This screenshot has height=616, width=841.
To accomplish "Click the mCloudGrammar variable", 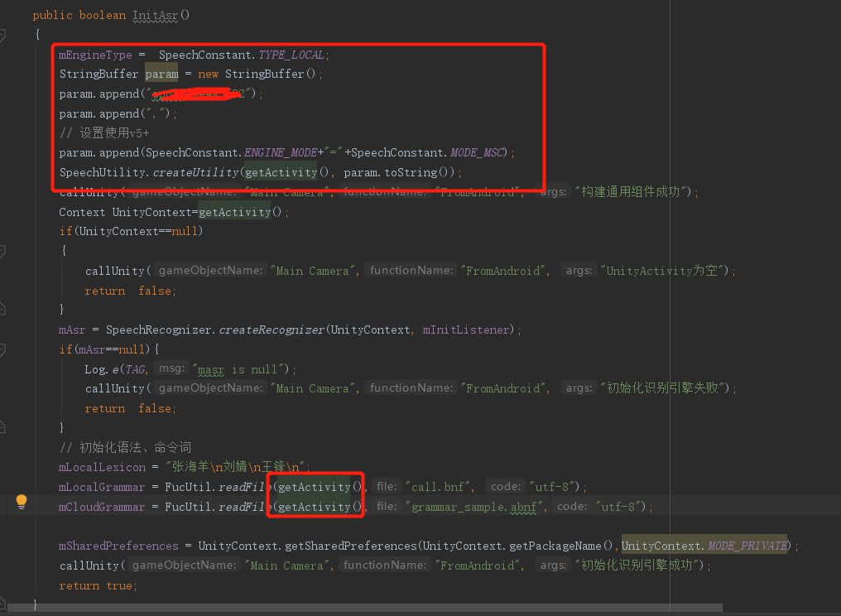I will pos(102,507).
